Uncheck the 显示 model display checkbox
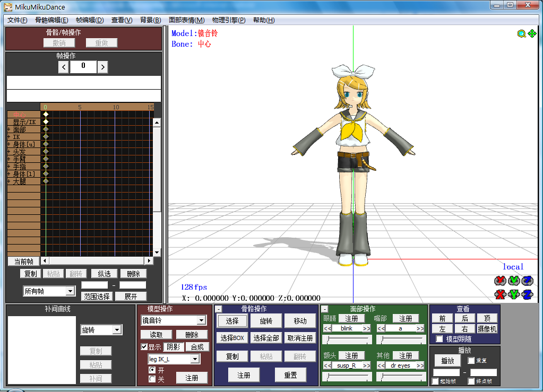This screenshot has height=392, width=543. tap(144, 347)
